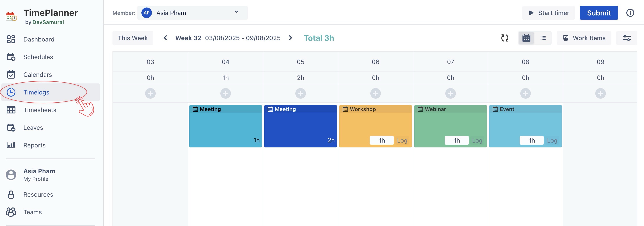The width and height of the screenshot is (644, 226).
Task: Go to the previous week
Action: pos(165,38)
